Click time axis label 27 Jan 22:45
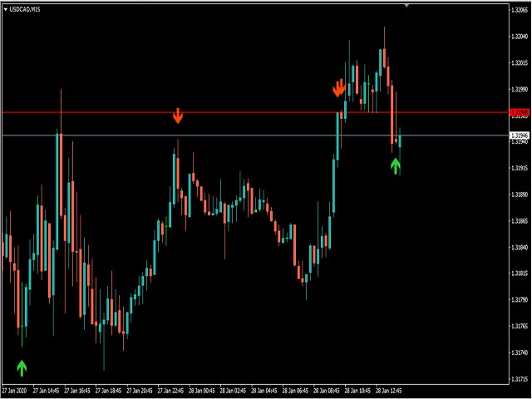This screenshot has width=532, height=399. pos(171,391)
